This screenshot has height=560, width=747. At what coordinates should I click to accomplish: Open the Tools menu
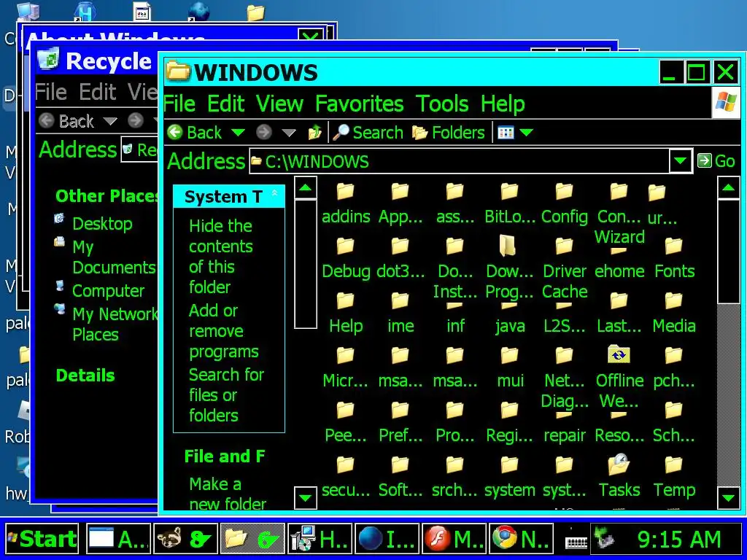(442, 104)
